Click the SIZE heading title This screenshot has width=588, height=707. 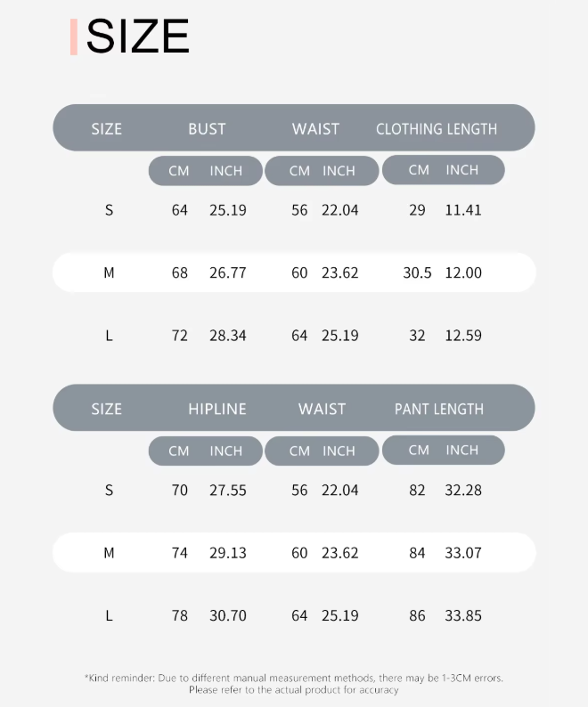pos(138,37)
